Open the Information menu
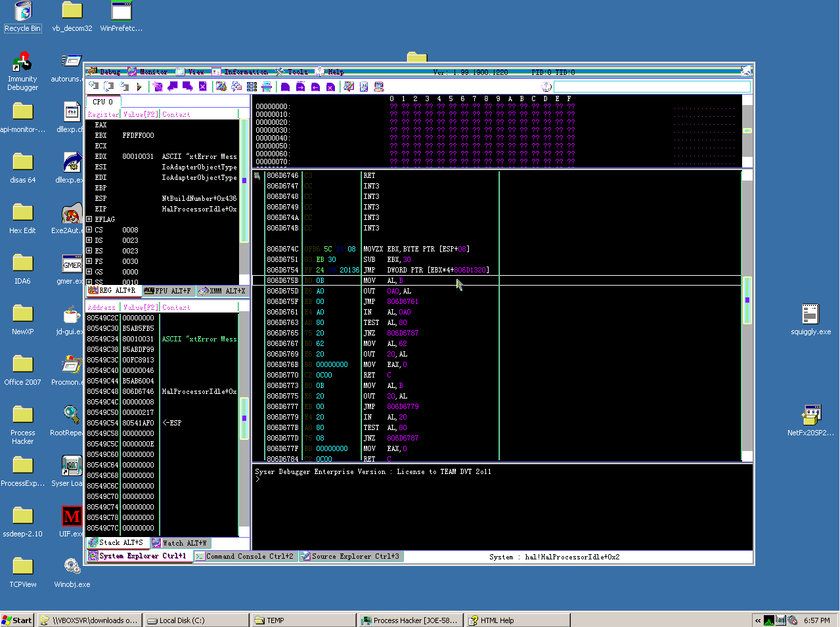Image resolution: width=840 pixels, height=627 pixels. [x=240, y=72]
